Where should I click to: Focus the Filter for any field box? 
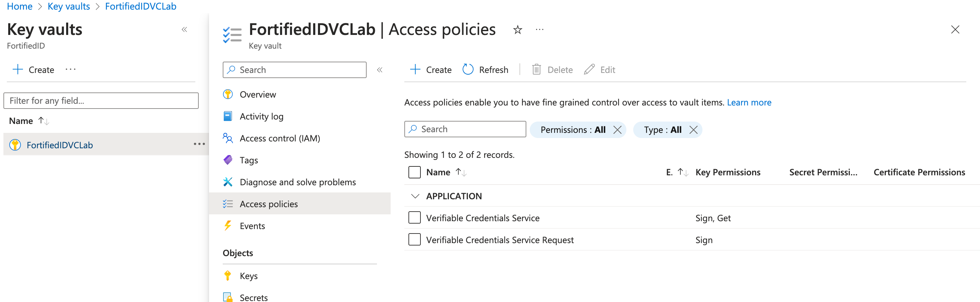point(101,101)
